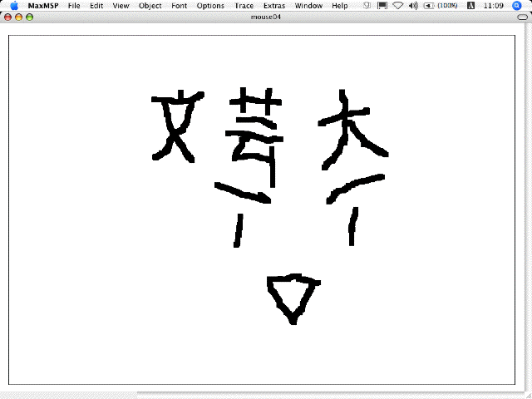
Task: Open the Trace menu
Action: tap(244, 6)
